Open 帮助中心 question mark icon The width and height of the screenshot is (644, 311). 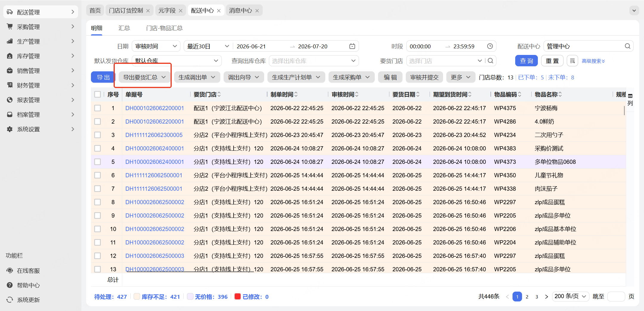coord(10,285)
